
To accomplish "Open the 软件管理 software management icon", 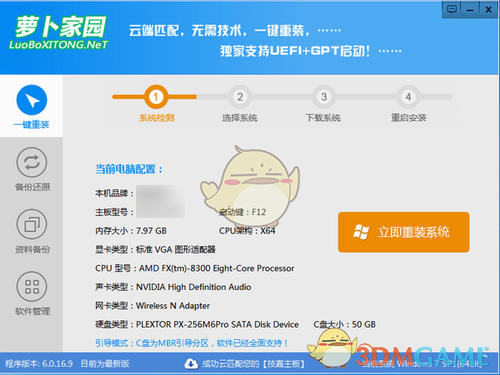I will 32,286.
